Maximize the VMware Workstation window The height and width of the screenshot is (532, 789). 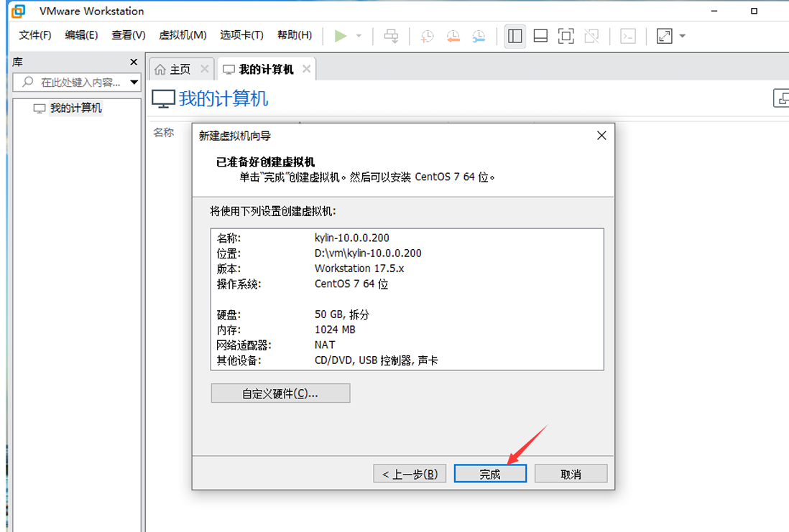[754, 11]
